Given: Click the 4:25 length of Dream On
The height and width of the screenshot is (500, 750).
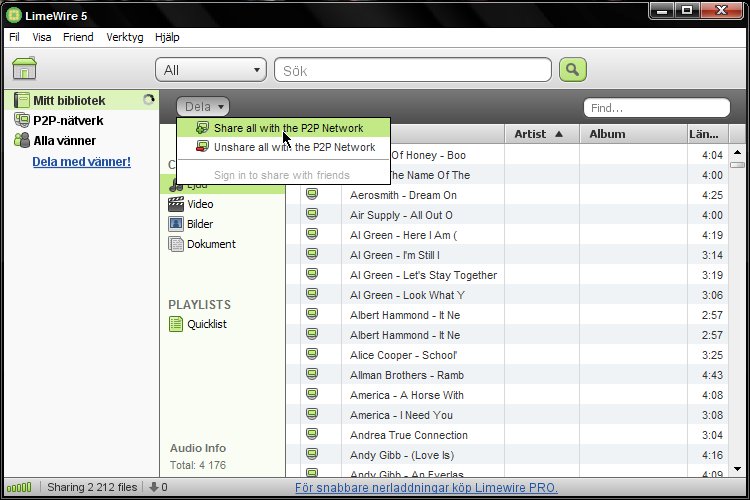Looking at the screenshot, I should point(712,195).
